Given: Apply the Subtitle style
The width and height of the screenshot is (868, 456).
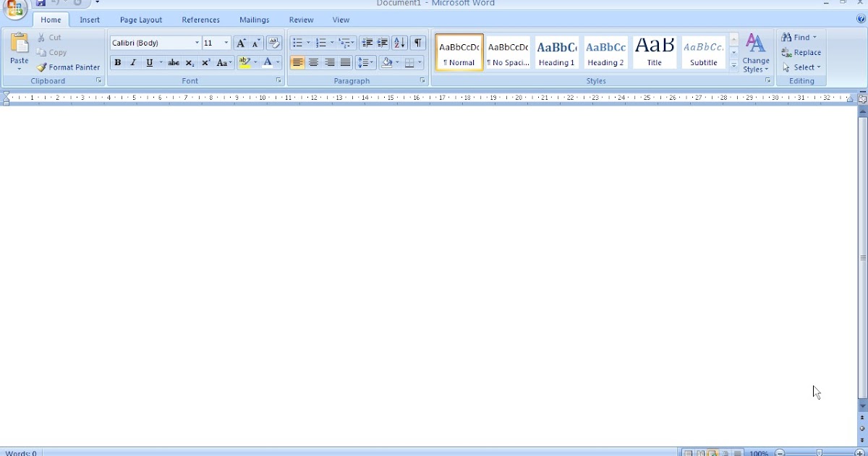Looking at the screenshot, I should pos(703,52).
